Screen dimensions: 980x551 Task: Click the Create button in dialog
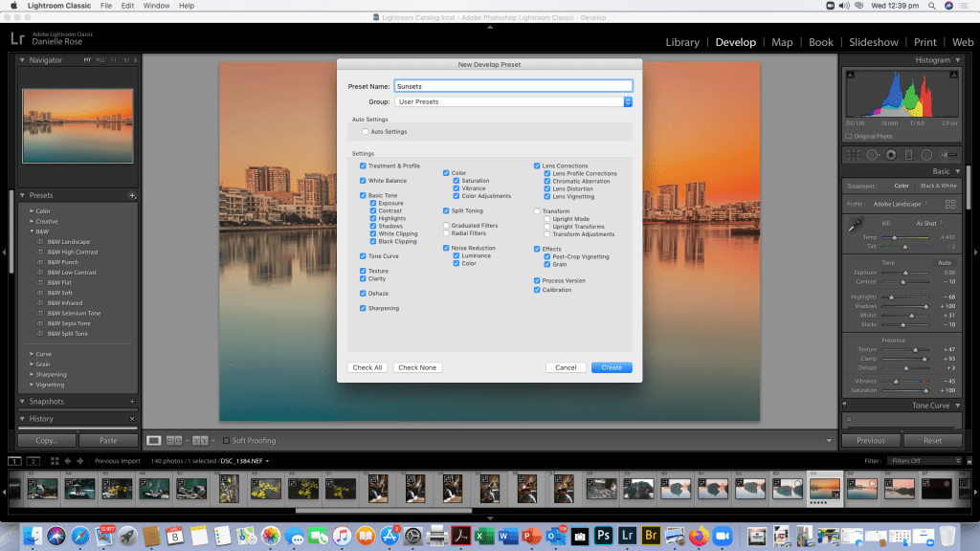click(x=612, y=367)
